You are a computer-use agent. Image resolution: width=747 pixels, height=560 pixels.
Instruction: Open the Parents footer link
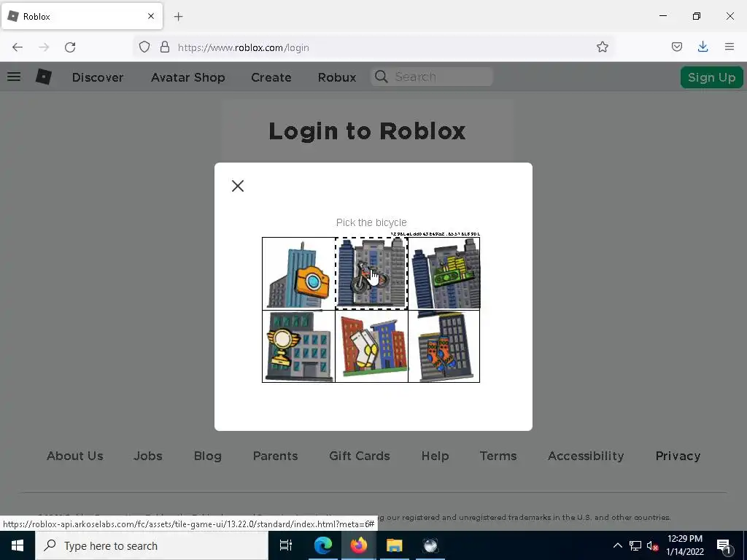[275, 456]
